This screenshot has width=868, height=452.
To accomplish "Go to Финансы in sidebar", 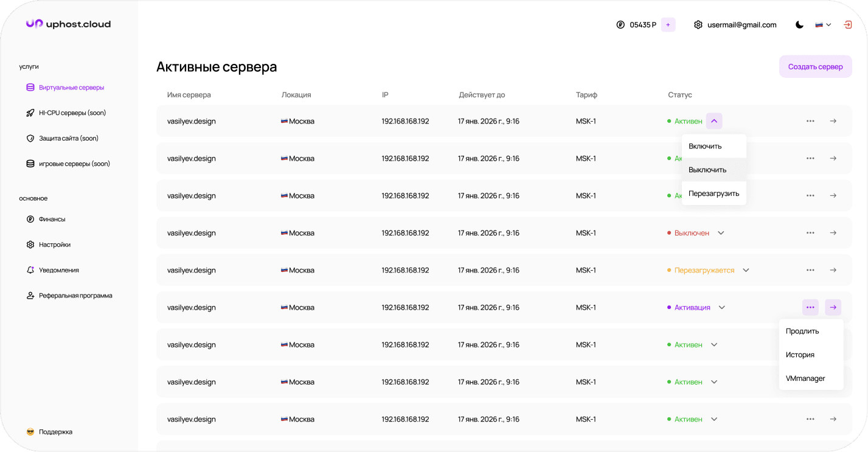I will 52,219.
